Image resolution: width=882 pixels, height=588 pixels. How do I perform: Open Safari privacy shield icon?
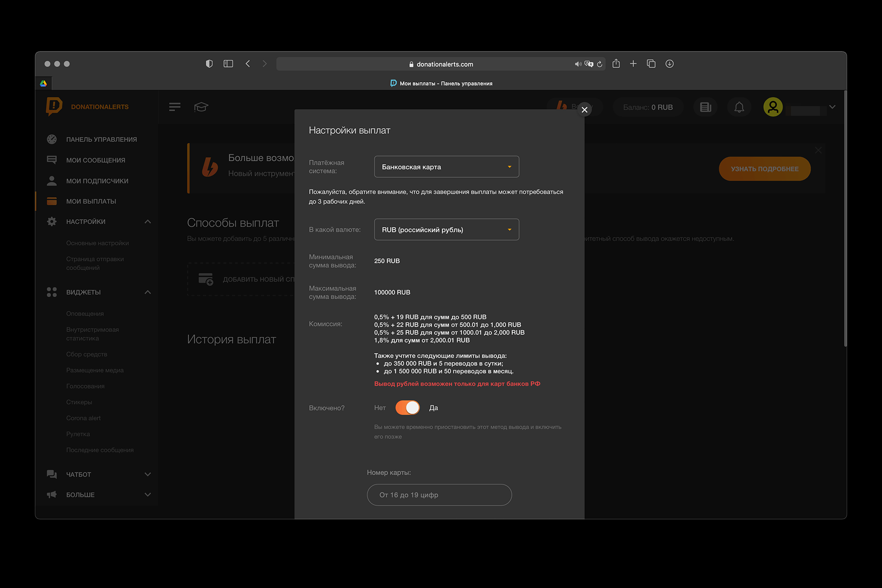coord(209,64)
